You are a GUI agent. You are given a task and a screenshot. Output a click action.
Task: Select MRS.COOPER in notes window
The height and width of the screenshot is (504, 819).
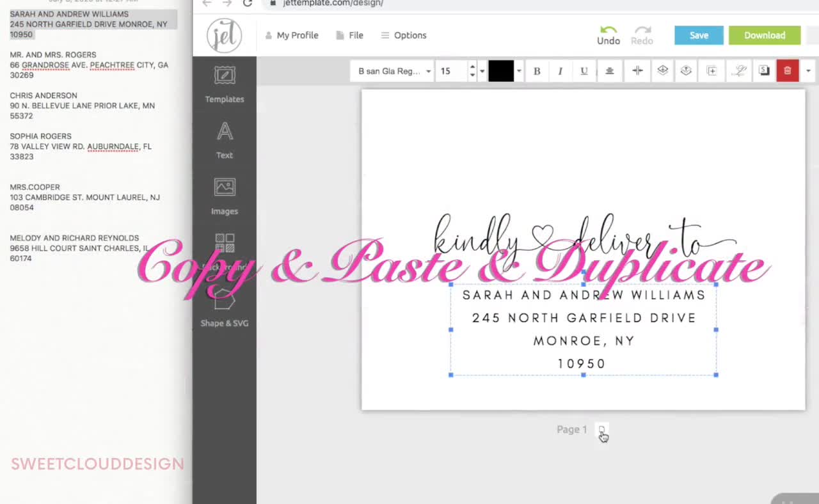(x=35, y=187)
